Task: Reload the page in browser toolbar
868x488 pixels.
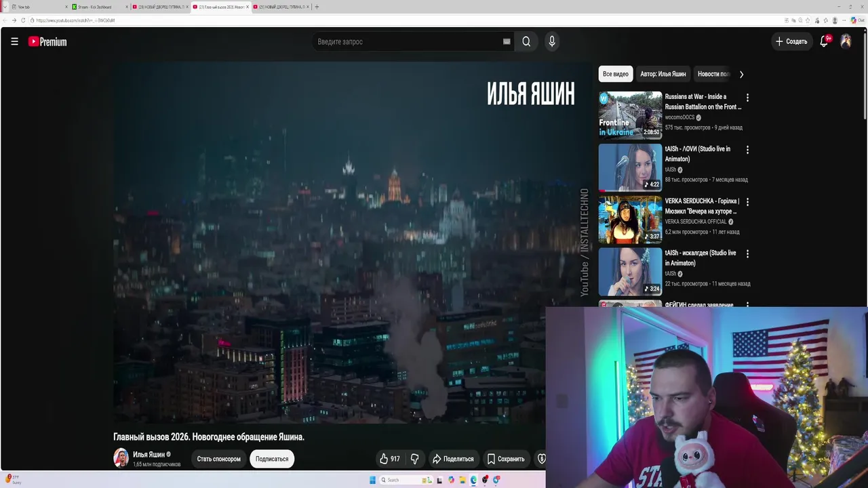Action: (x=23, y=20)
